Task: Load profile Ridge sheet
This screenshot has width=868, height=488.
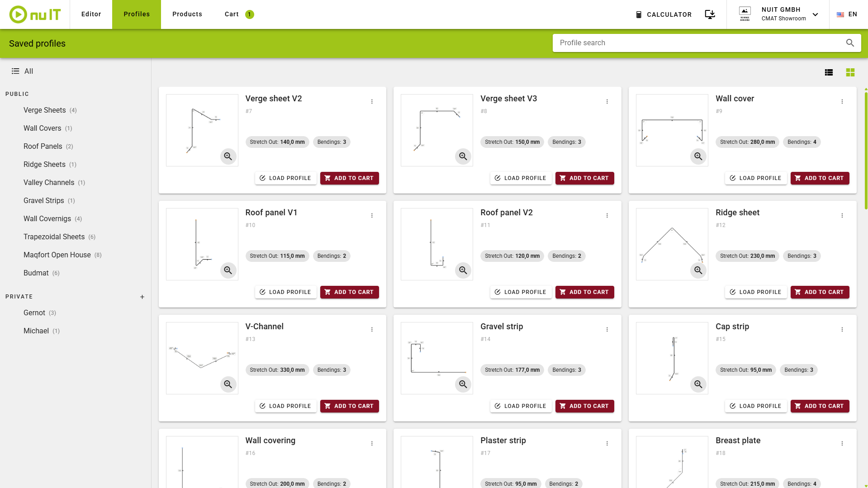Action: [756, 292]
